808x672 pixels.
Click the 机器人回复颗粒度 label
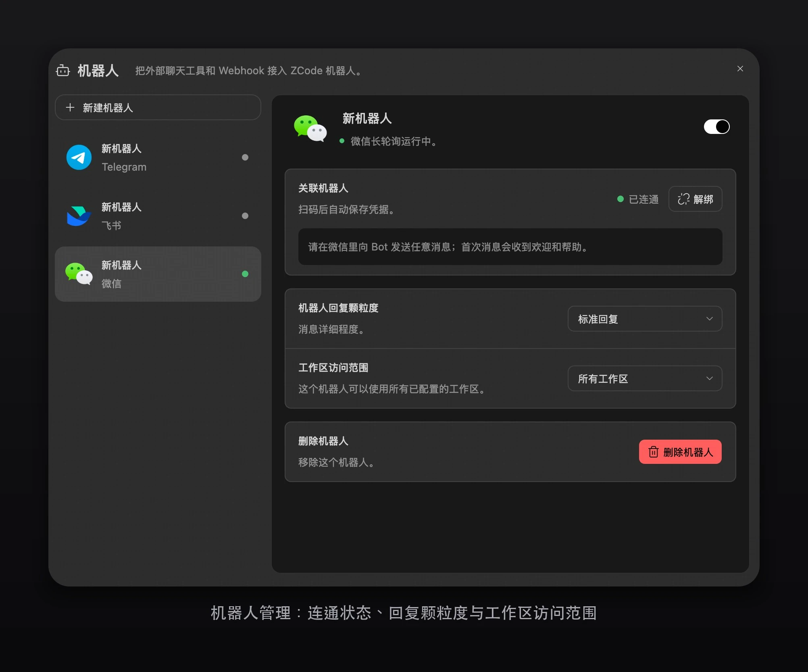pyautogui.click(x=338, y=308)
